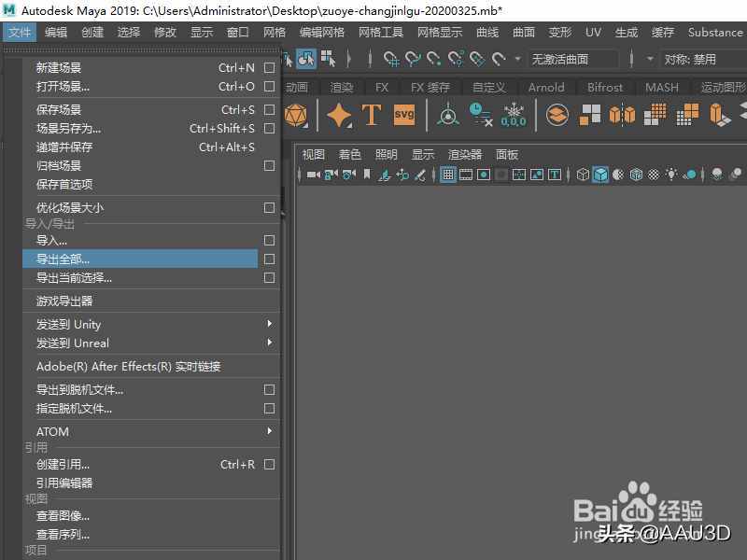Open option box for 导出全部

pos(269,259)
